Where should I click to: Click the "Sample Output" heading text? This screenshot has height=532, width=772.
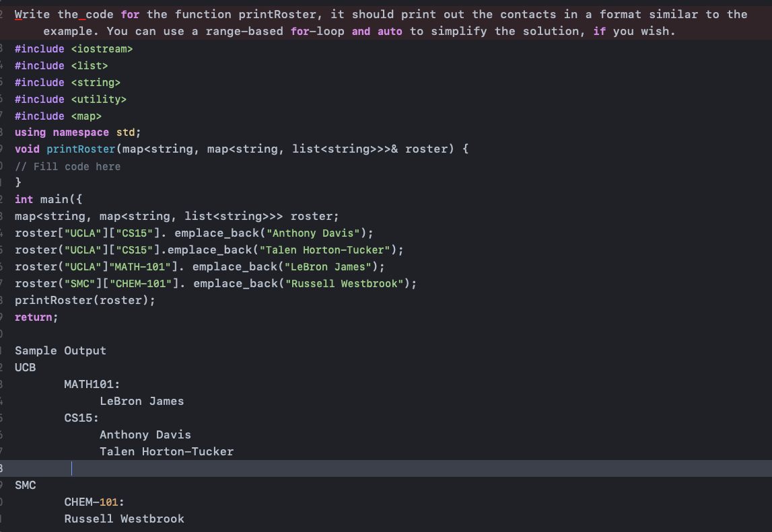pyautogui.click(x=61, y=350)
